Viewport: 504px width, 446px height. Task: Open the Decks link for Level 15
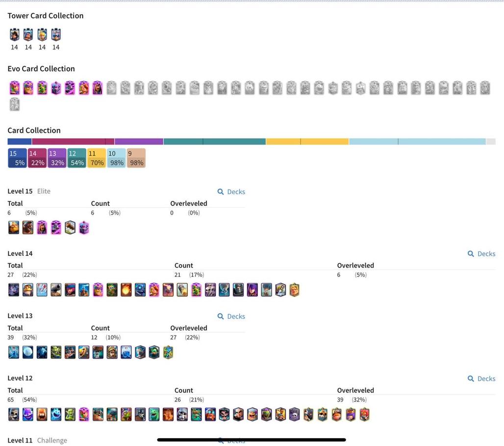(231, 192)
